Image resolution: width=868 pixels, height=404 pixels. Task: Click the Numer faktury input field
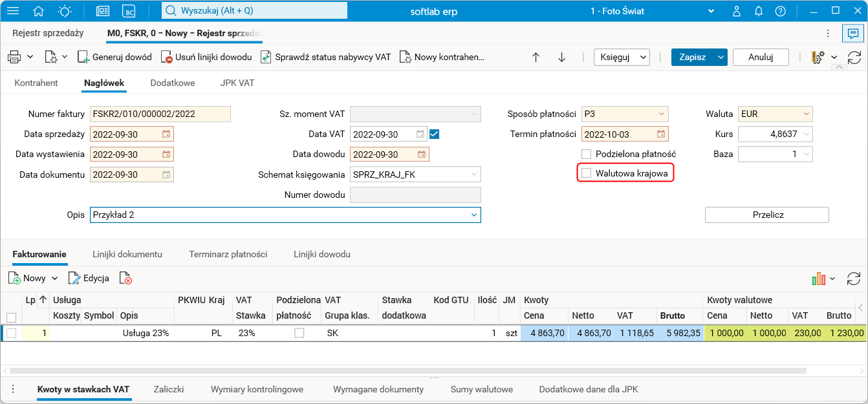click(160, 114)
